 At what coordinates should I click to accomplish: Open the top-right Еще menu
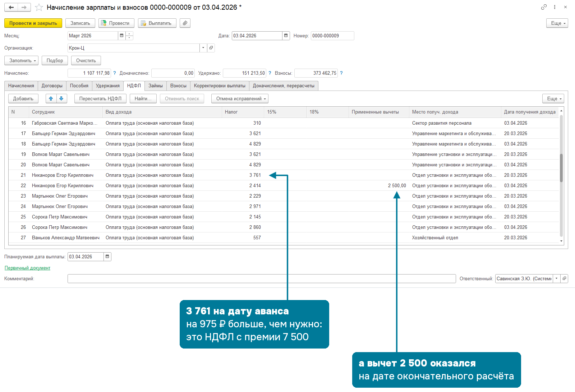(x=557, y=23)
